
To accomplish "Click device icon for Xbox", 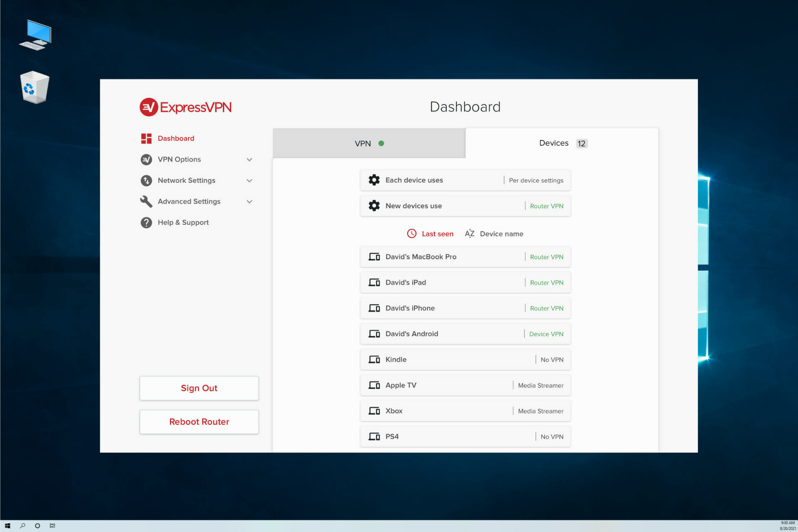I will pyautogui.click(x=374, y=411).
